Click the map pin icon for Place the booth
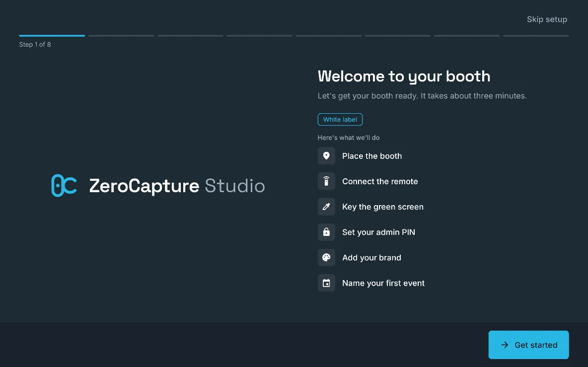 pos(326,155)
